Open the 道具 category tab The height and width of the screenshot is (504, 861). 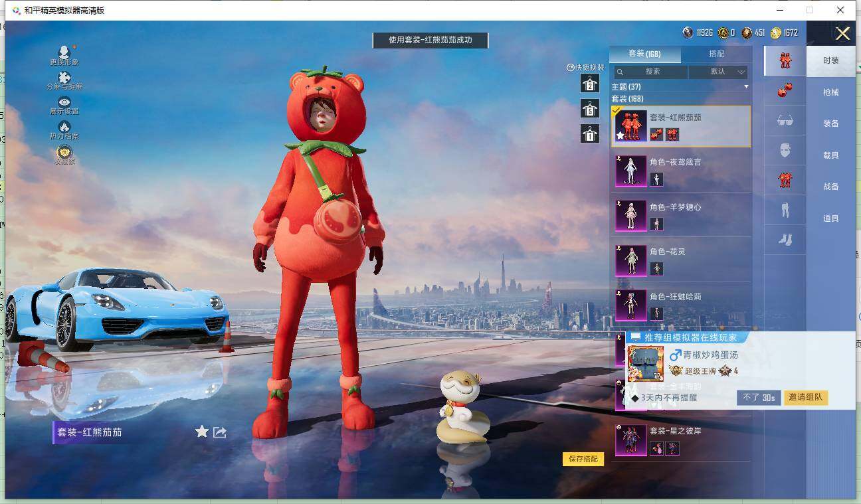[831, 218]
